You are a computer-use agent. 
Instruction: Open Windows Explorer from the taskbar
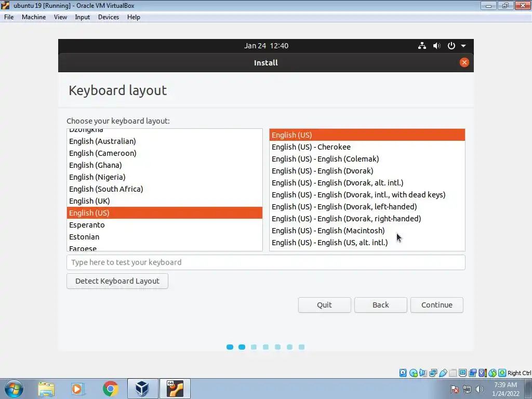46,389
